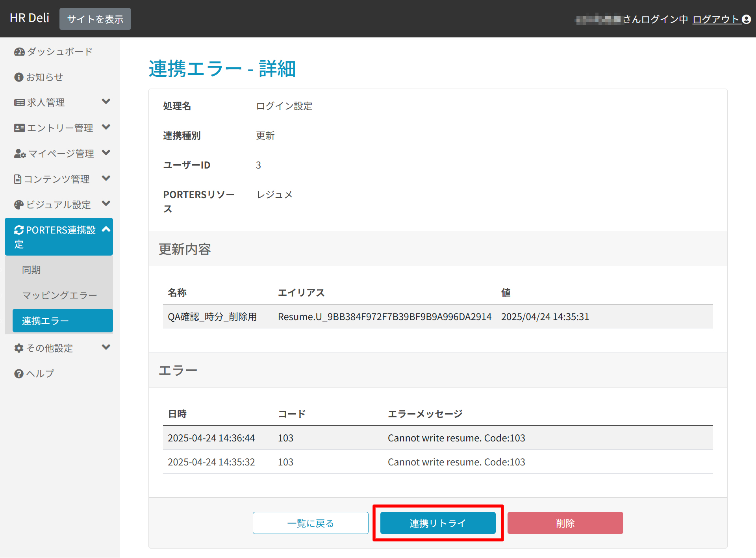
Task: Click the サイトを表示 button
Action: click(x=95, y=19)
